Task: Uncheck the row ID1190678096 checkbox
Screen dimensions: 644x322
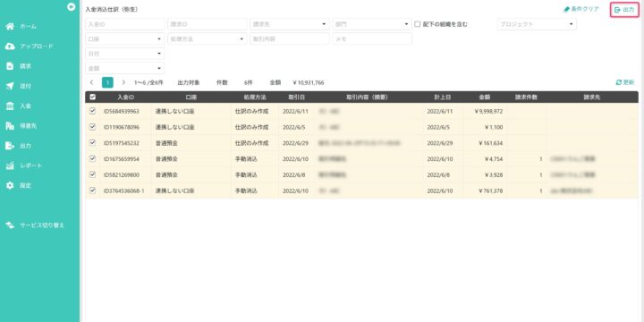Action: pyautogui.click(x=92, y=127)
